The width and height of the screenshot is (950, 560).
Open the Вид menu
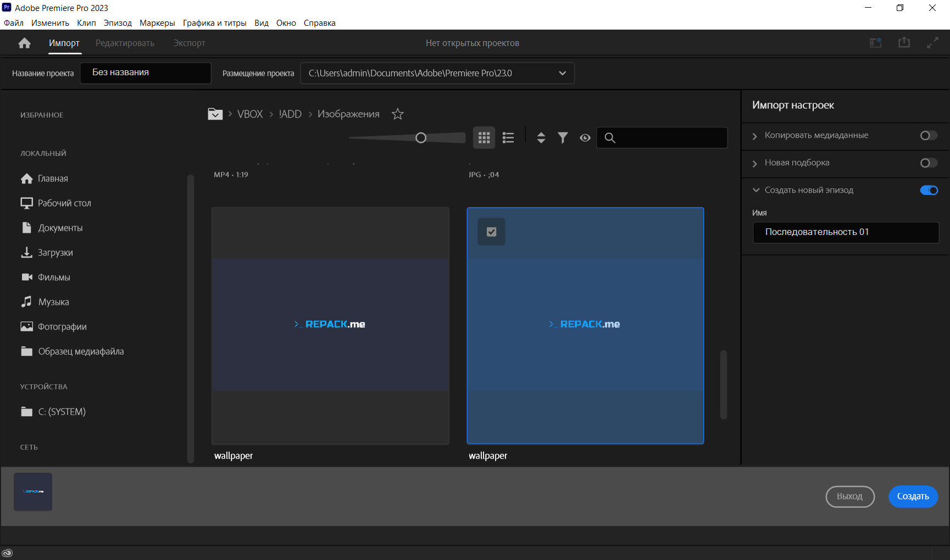coord(262,23)
